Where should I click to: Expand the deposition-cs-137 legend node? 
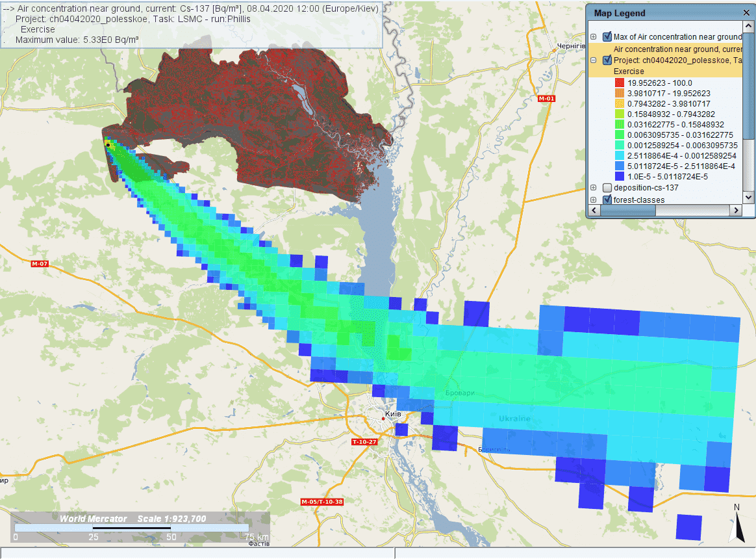click(x=594, y=188)
